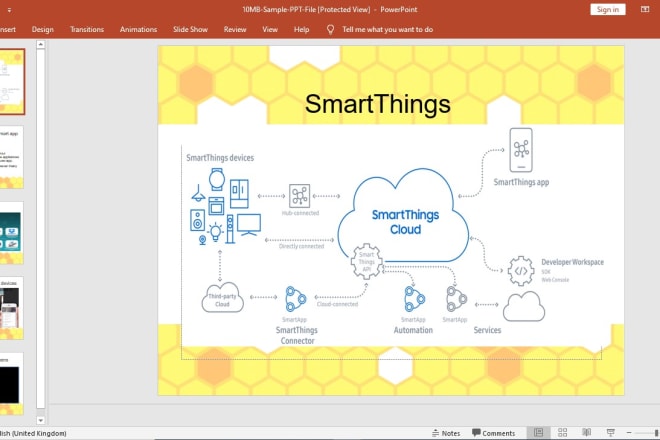
Task: Click the grey cloud icon beside Services
Action: 524,306
